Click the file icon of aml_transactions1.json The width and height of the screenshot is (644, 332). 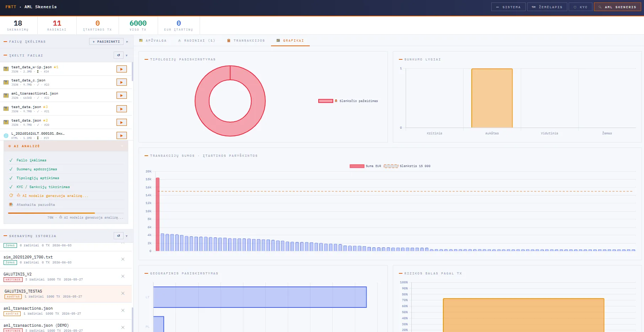pos(6,95)
